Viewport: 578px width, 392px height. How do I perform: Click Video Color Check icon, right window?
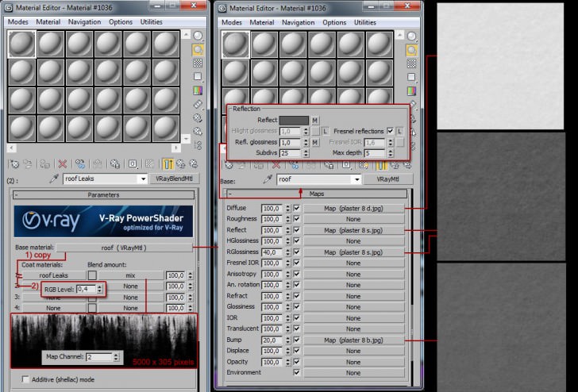(412, 90)
